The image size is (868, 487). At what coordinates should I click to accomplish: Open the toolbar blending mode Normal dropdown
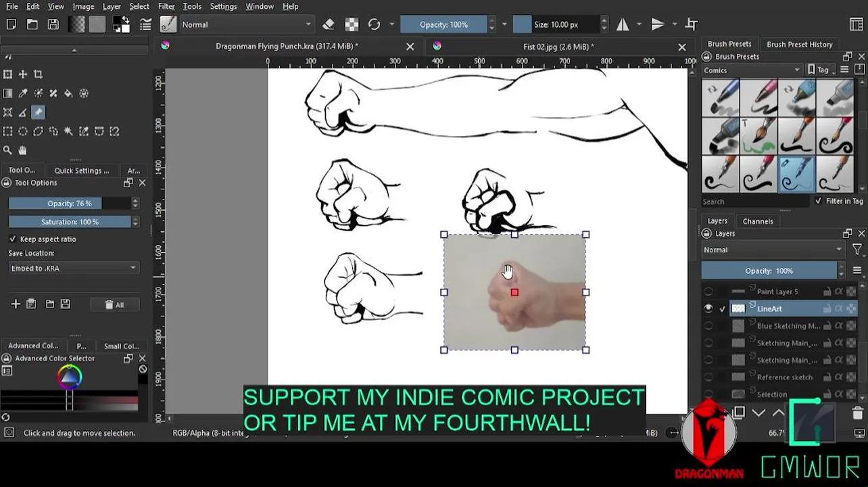[246, 24]
